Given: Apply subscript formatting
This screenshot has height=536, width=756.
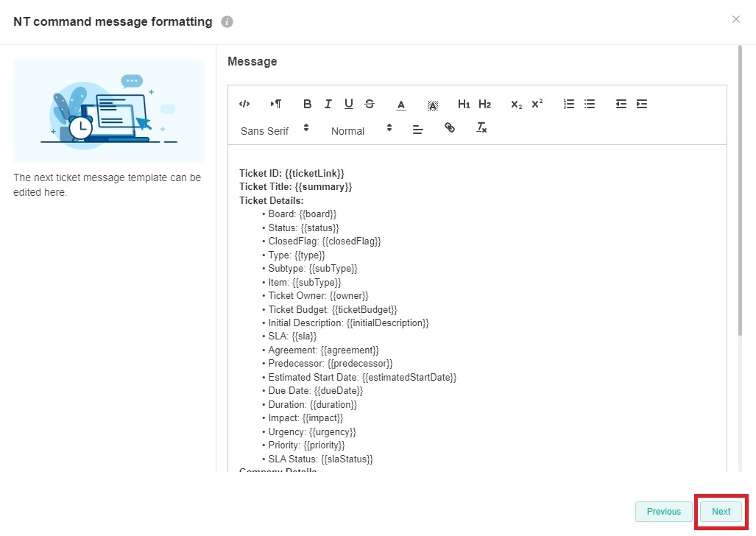Looking at the screenshot, I should pos(516,104).
